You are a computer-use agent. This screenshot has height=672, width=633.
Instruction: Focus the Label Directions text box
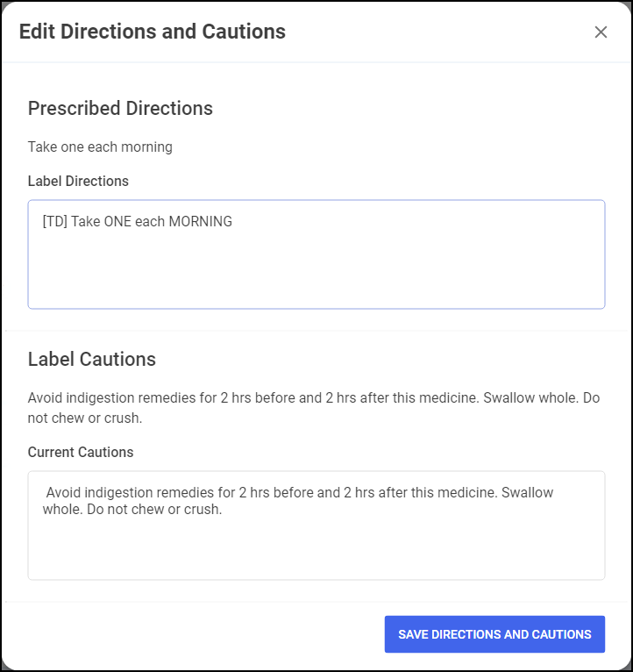pos(316,263)
